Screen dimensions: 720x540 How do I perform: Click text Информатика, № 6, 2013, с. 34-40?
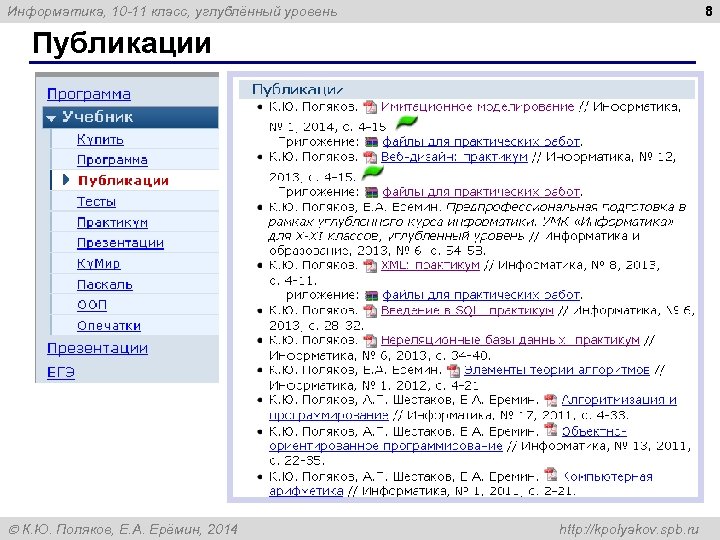pyautogui.click(x=380, y=355)
